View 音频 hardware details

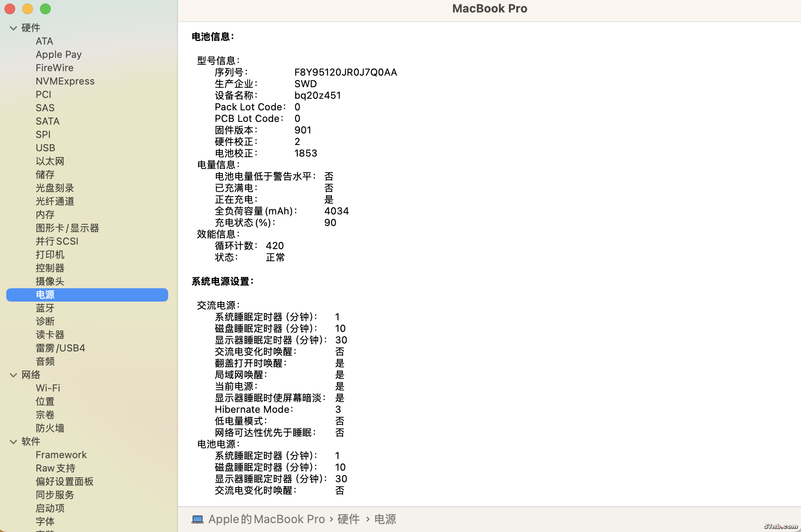tap(44, 361)
